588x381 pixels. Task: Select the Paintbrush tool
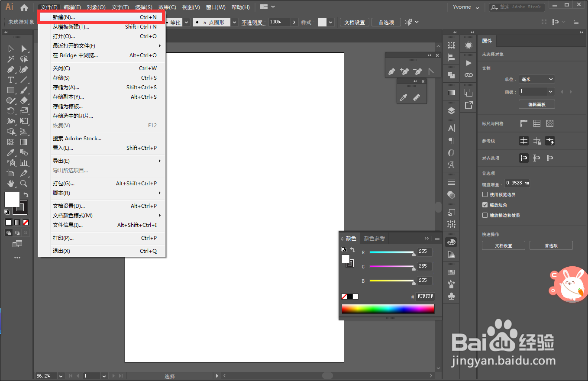click(24, 90)
